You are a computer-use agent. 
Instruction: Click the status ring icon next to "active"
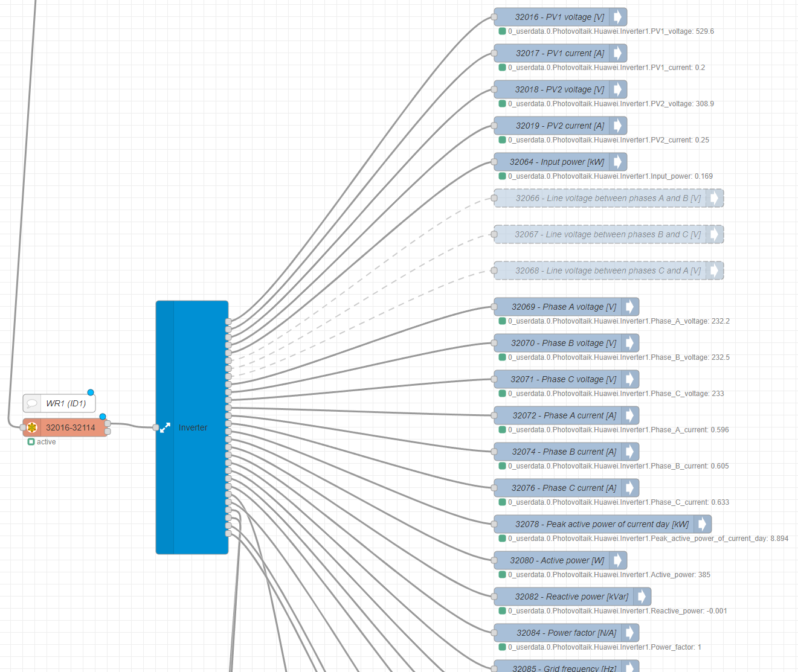point(31,442)
